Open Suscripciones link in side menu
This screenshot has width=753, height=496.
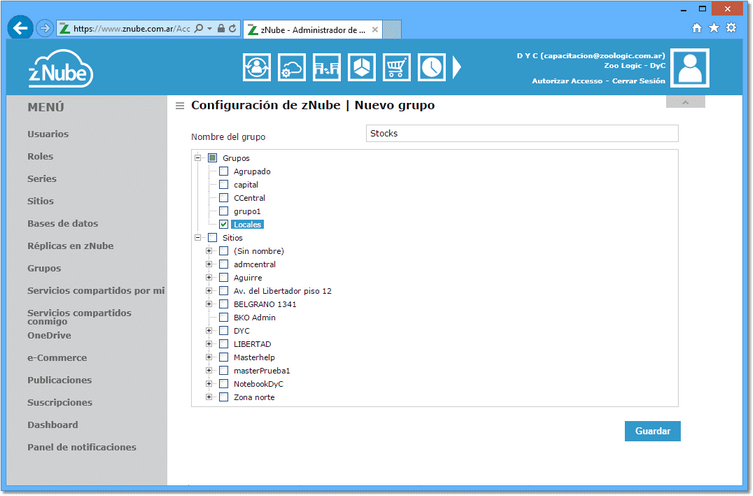tap(60, 402)
